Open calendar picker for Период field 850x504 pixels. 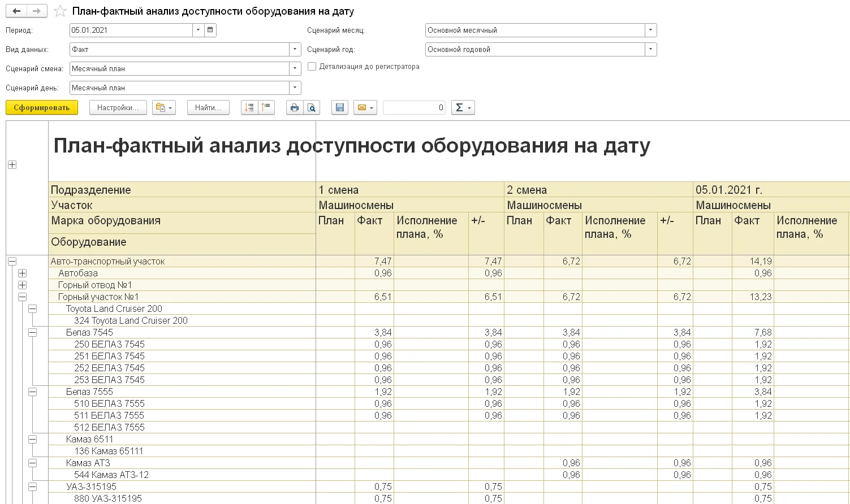pos(210,30)
